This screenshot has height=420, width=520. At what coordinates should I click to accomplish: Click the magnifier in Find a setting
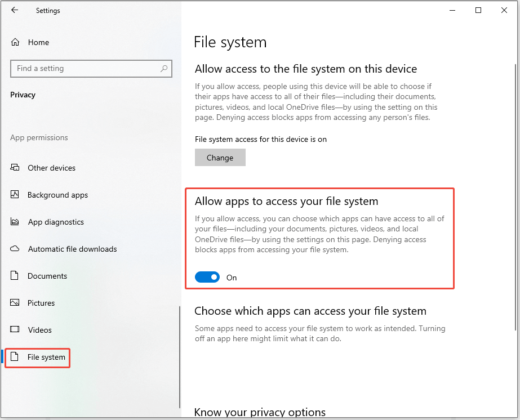pos(164,68)
